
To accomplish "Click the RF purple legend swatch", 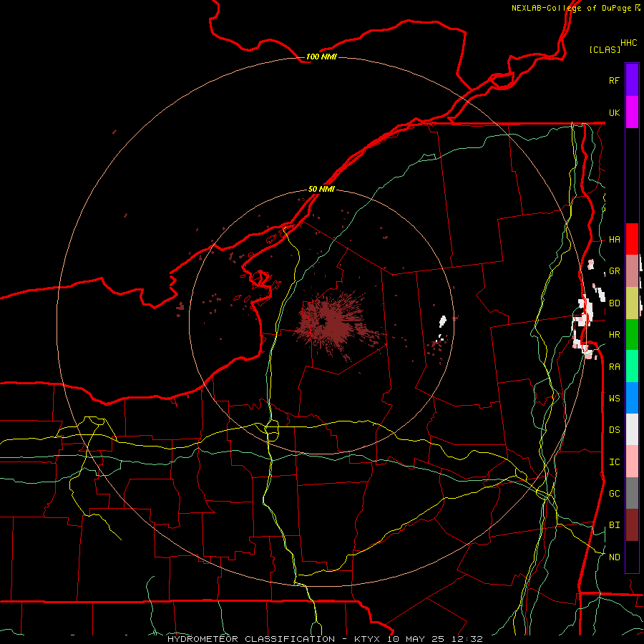I will pos(632,80).
